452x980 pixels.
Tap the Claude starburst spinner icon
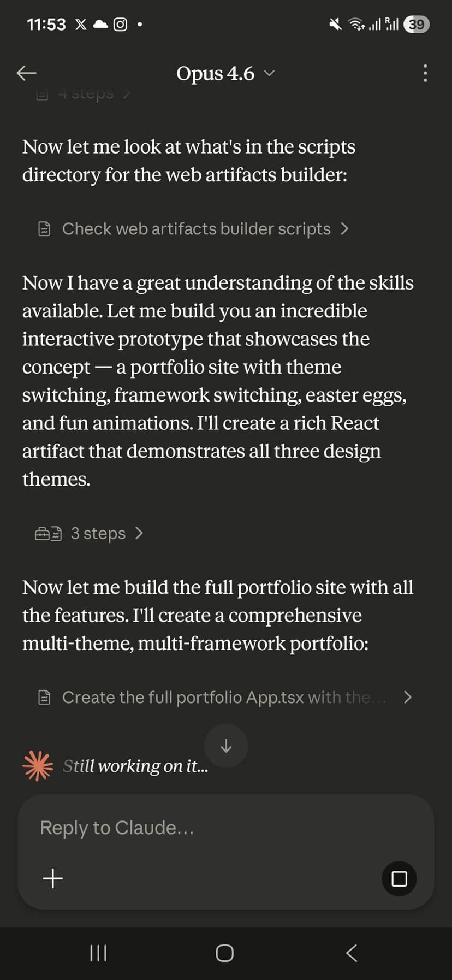coord(38,765)
